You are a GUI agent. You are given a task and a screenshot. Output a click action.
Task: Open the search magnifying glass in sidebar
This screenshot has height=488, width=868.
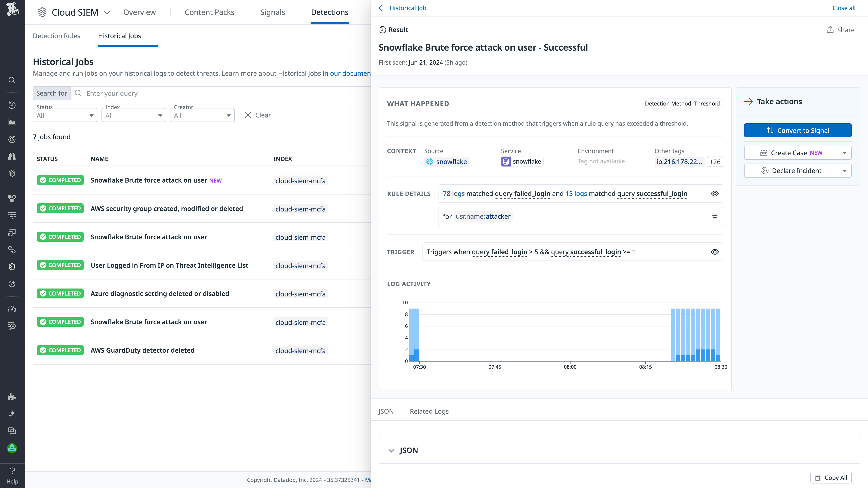tap(12, 80)
